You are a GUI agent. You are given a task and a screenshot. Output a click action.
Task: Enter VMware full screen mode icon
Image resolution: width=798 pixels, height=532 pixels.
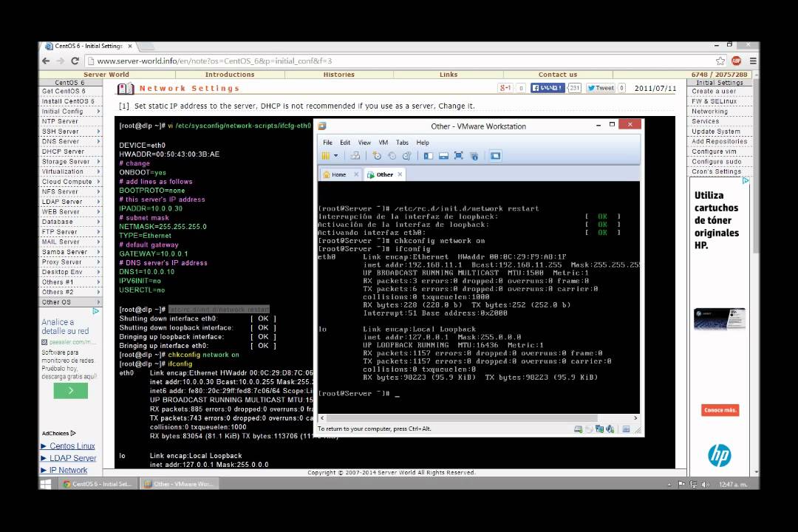[459, 156]
